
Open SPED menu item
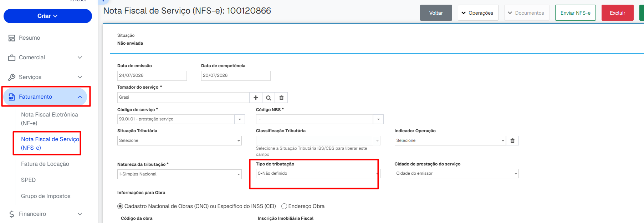tap(28, 180)
